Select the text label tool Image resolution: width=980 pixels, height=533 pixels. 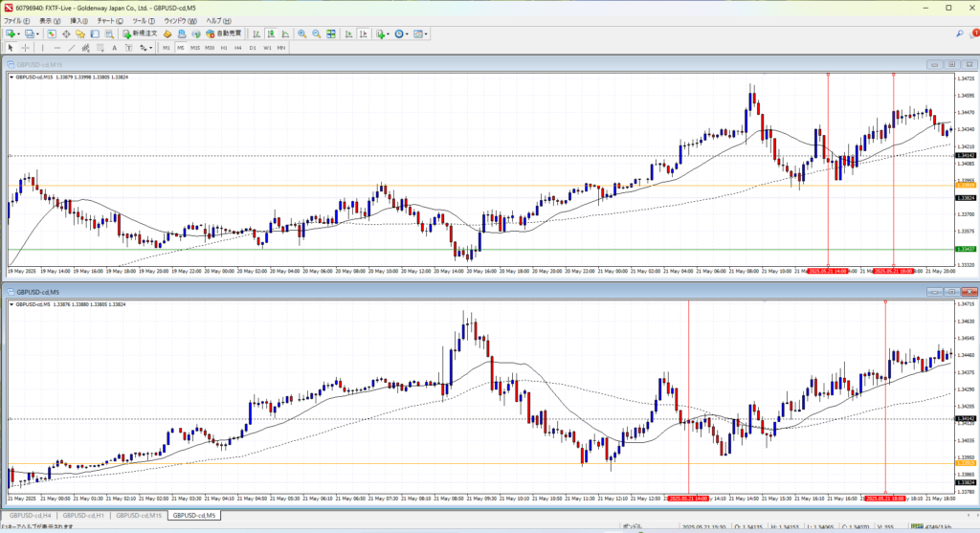[114, 47]
